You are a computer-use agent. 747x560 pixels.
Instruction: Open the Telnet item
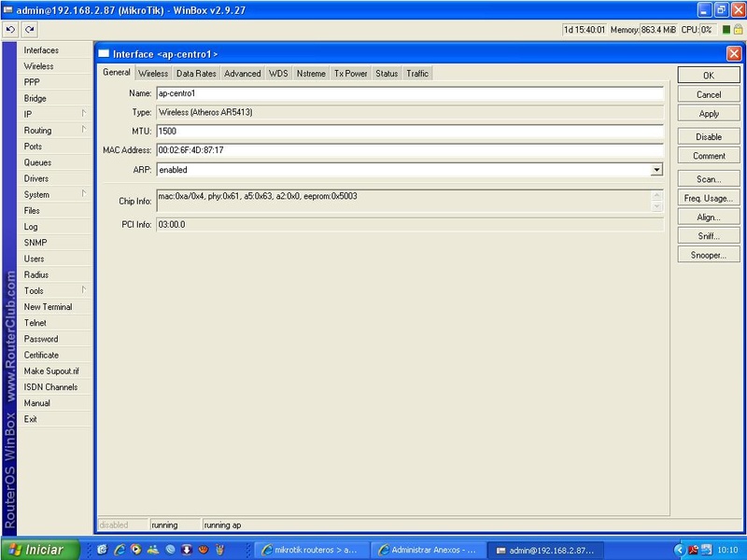[x=54, y=323]
